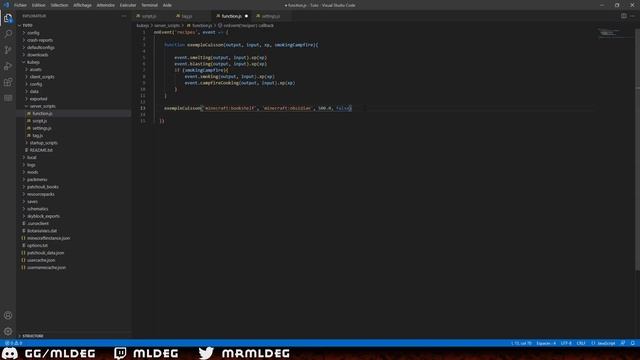Open the Exécuter menu
Viewport: 640px width, 360px height.
click(x=128, y=5)
